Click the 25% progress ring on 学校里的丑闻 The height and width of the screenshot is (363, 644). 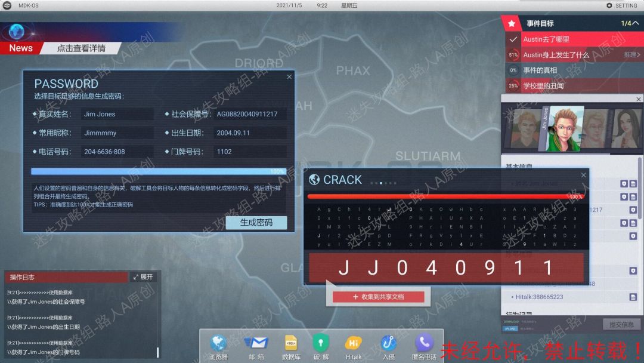click(513, 85)
